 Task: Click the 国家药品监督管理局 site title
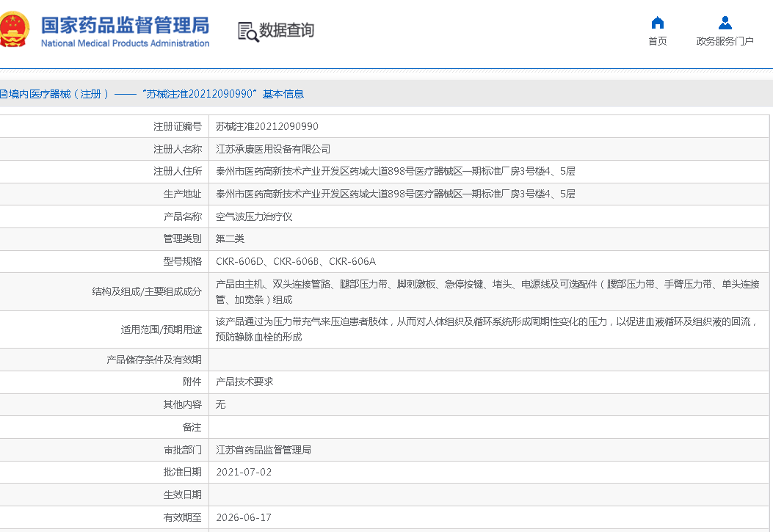point(125,25)
